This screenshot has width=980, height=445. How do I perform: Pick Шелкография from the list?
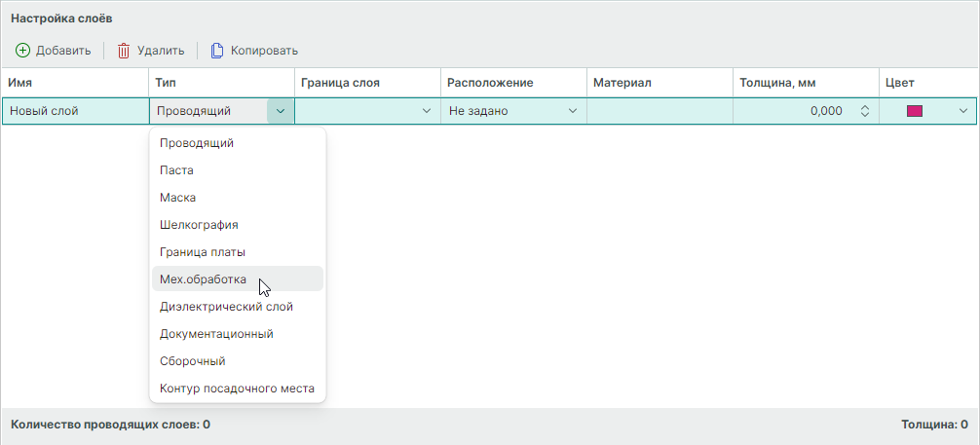coord(200,225)
